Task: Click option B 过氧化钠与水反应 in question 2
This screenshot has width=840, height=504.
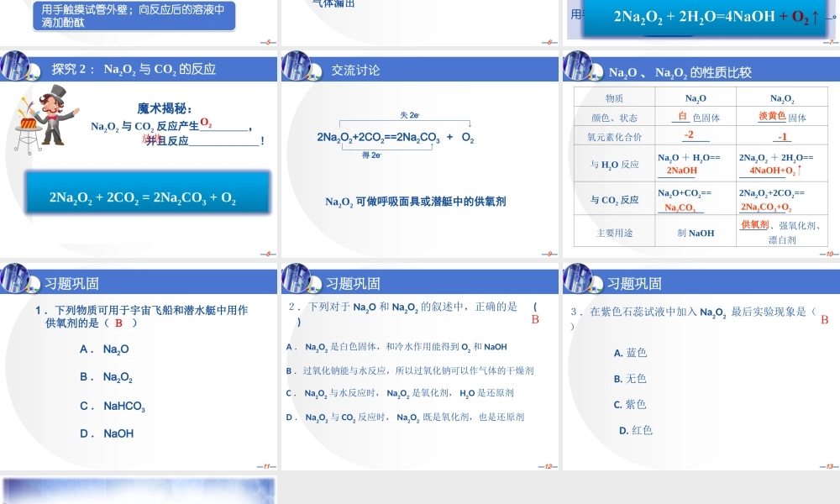Action: point(410,370)
